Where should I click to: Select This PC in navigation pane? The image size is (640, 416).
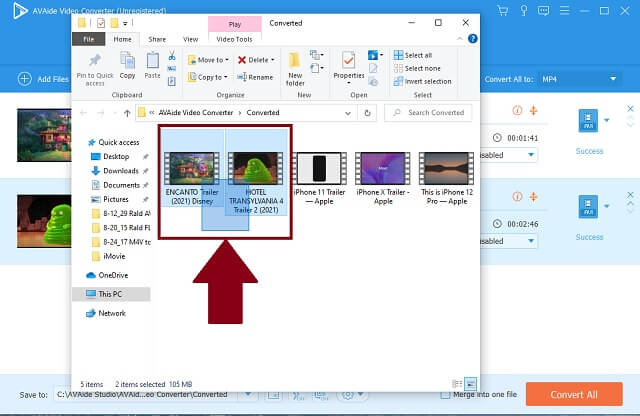click(x=111, y=294)
